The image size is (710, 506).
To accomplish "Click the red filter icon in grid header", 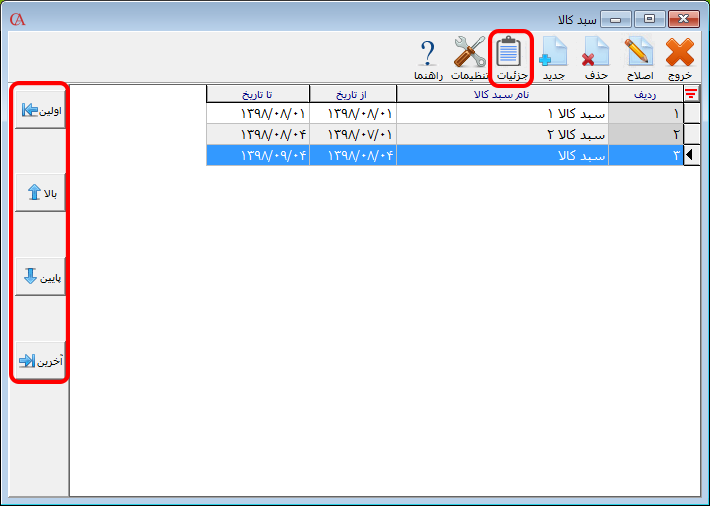I will pyautogui.click(x=691, y=94).
